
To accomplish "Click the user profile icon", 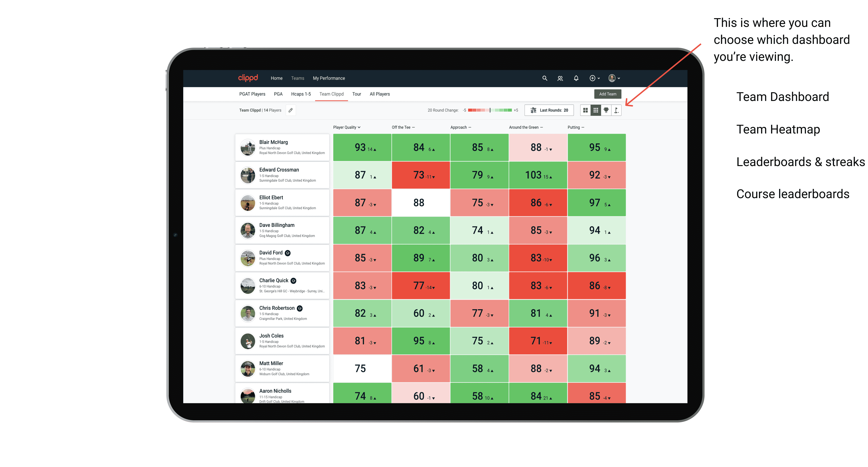I will point(614,78).
